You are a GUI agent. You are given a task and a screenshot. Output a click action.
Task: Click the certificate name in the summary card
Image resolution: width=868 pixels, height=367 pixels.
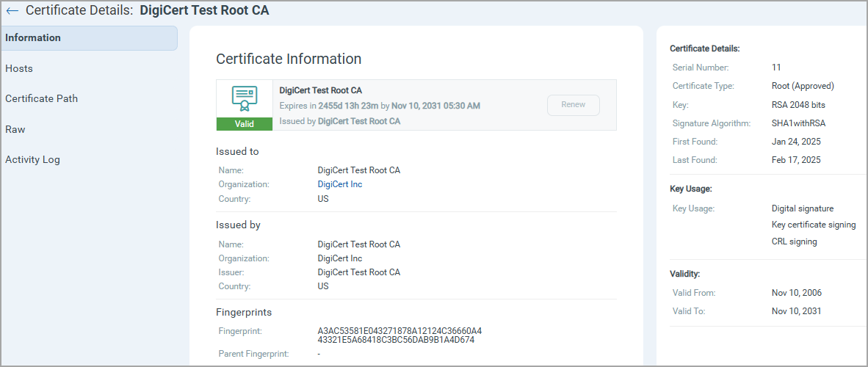point(321,90)
